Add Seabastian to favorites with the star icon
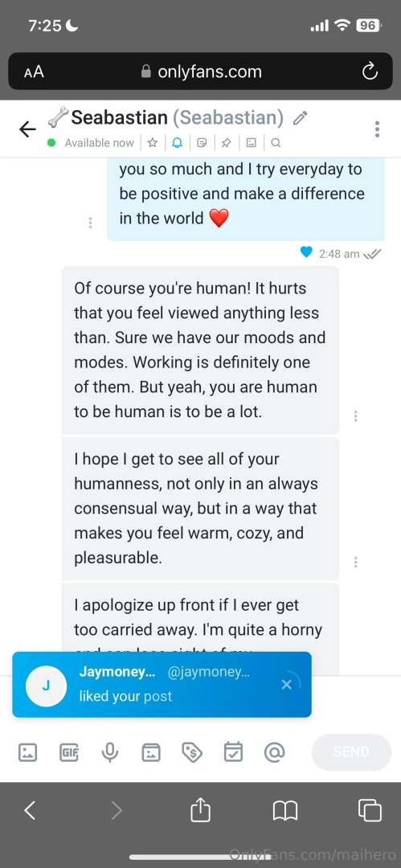The width and height of the screenshot is (401, 868). [x=153, y=143]
